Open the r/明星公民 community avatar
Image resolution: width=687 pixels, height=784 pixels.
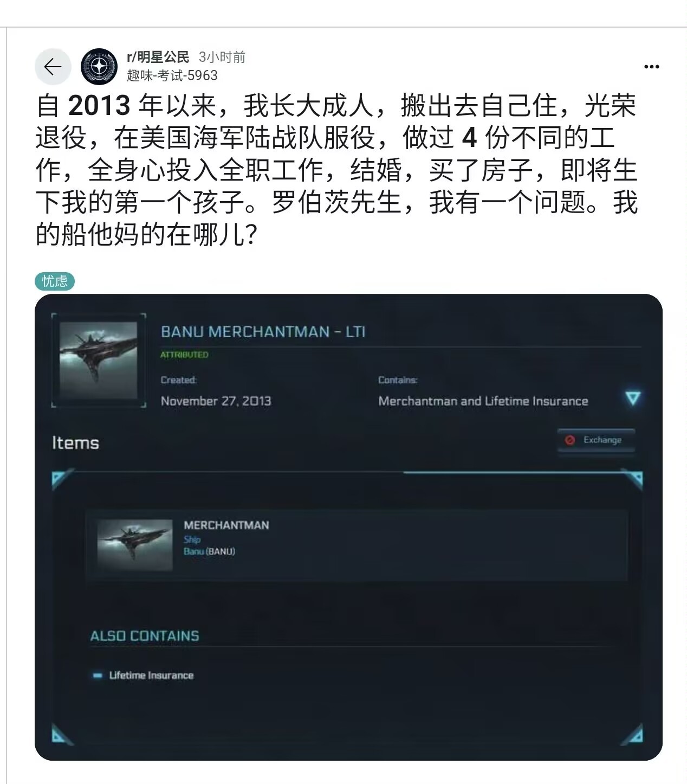[x=99, y=67]
